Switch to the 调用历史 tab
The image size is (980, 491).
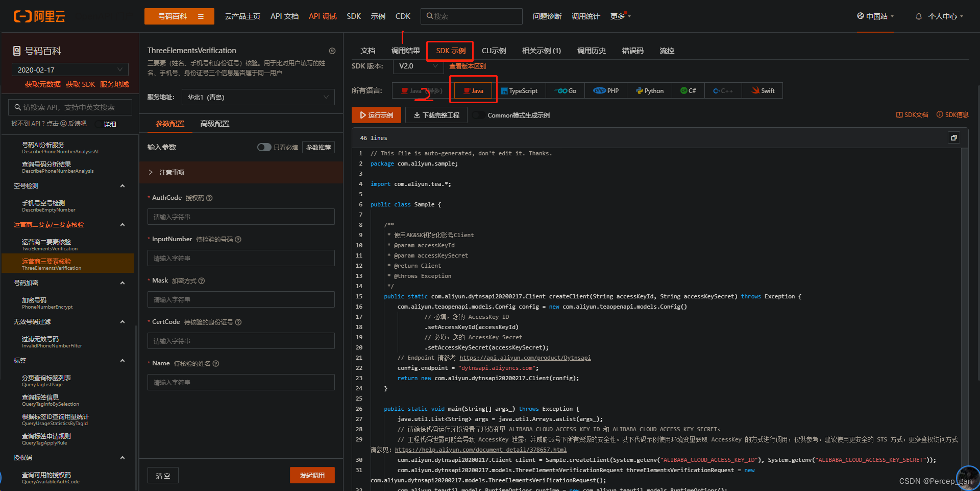(592, 51)
